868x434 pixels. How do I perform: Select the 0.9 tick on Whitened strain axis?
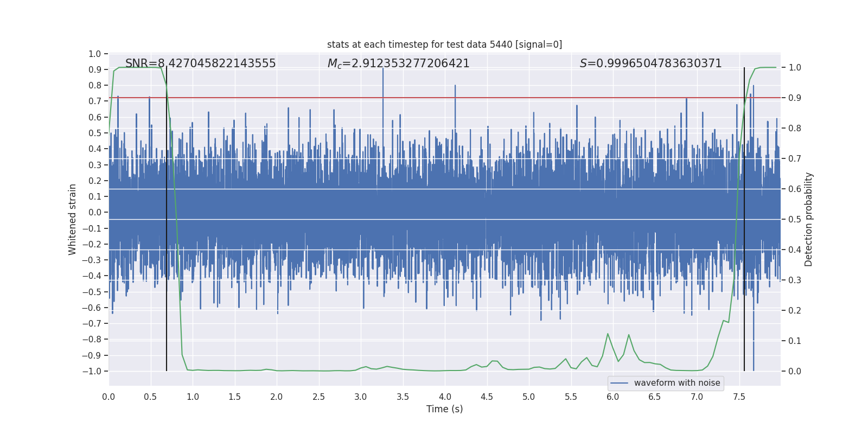(95, 69)
